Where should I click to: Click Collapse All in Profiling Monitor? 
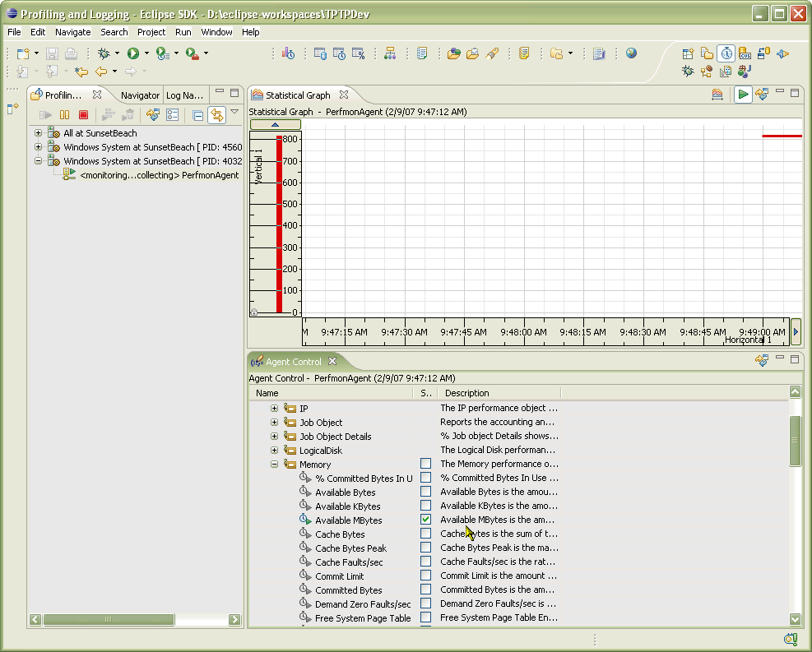click(197, 115)
